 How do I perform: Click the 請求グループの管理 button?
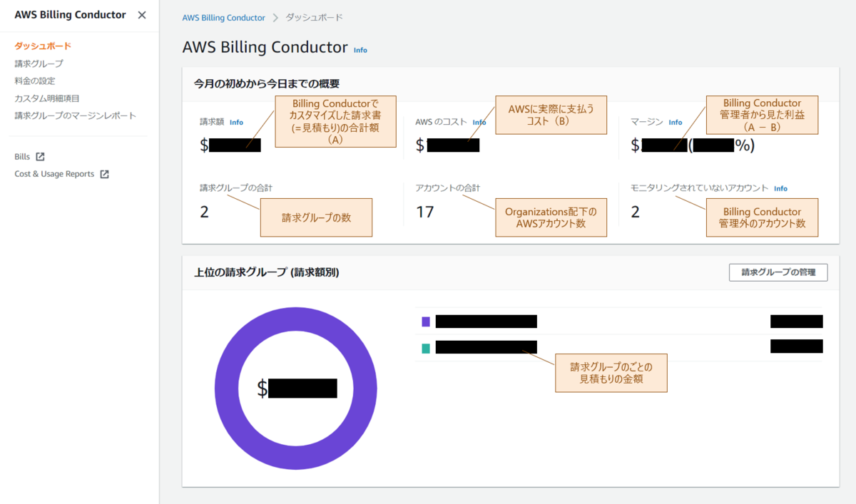[x=778, y=272]
